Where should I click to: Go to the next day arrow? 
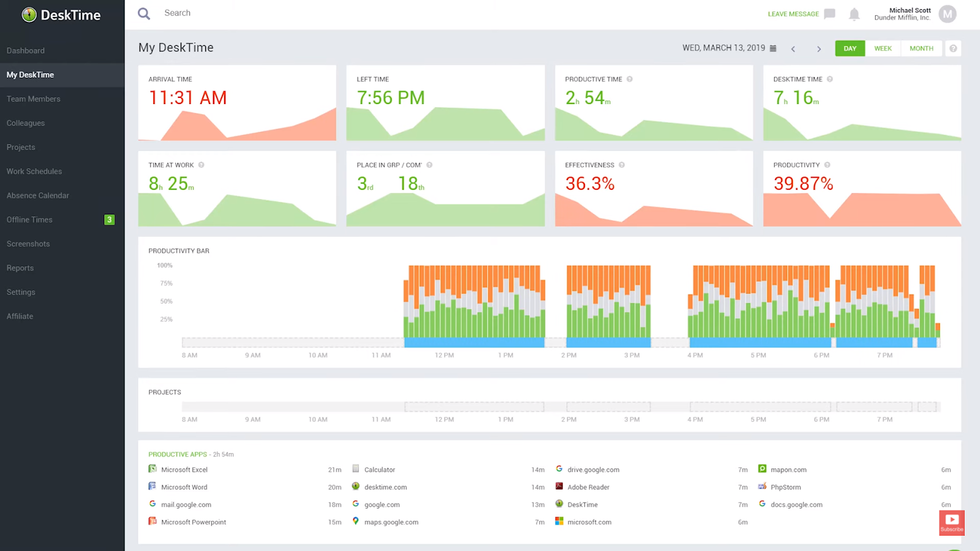click(x=819, y=49)
